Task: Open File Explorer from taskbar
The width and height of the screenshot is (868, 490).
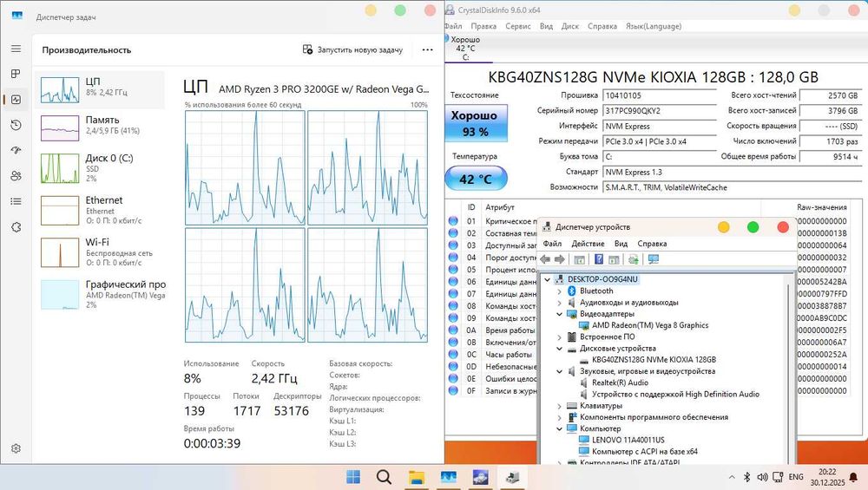Action: click(x=417, y=477)
